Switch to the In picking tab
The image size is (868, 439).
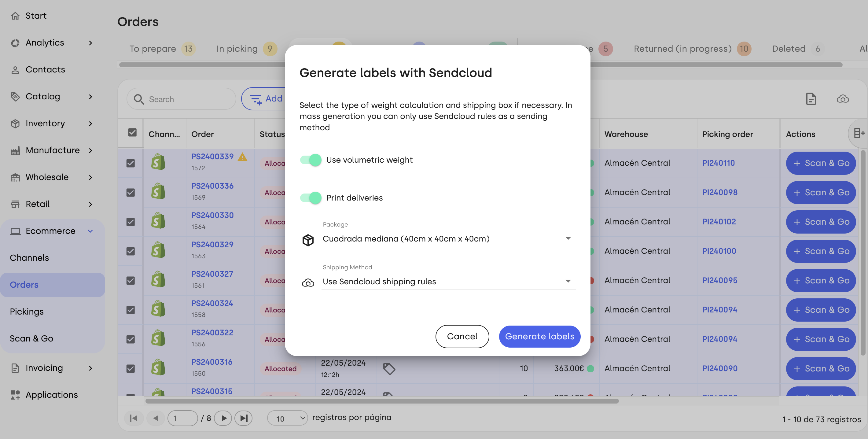(246, 49)
